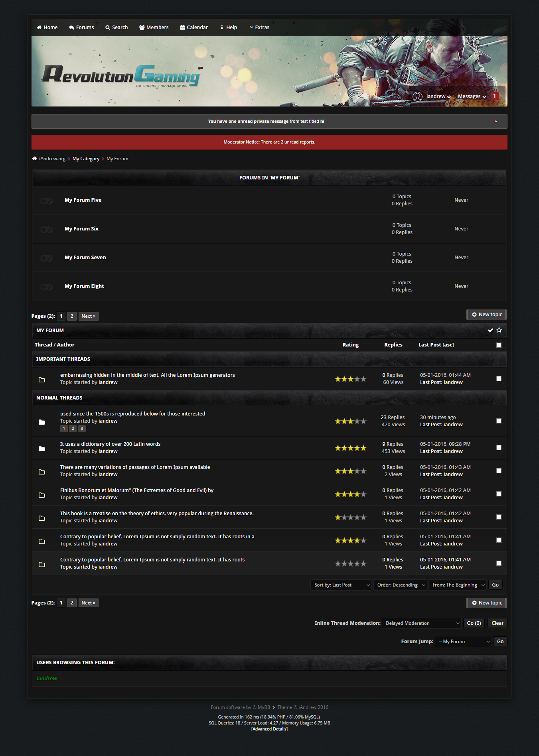Click the user avatar icon beside iandrew
The width and height of the screenshot is (539, 756).
tap(417, 96)
